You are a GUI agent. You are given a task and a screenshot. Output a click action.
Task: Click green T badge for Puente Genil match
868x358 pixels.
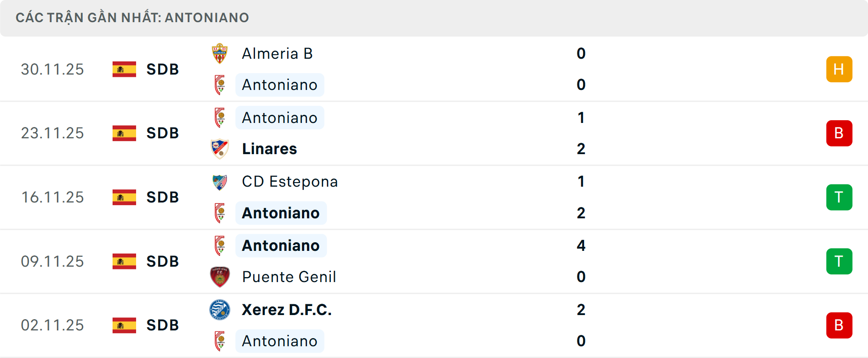click(x=839, y=261)
